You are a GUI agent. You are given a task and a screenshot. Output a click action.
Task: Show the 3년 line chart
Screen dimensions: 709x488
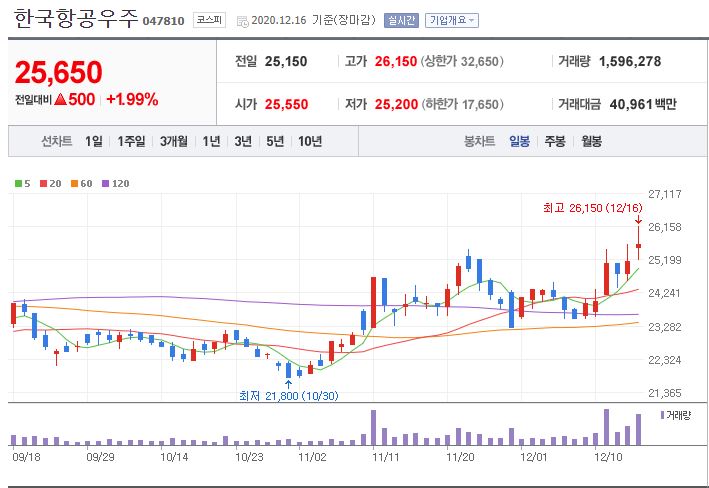tap(243, 142)
